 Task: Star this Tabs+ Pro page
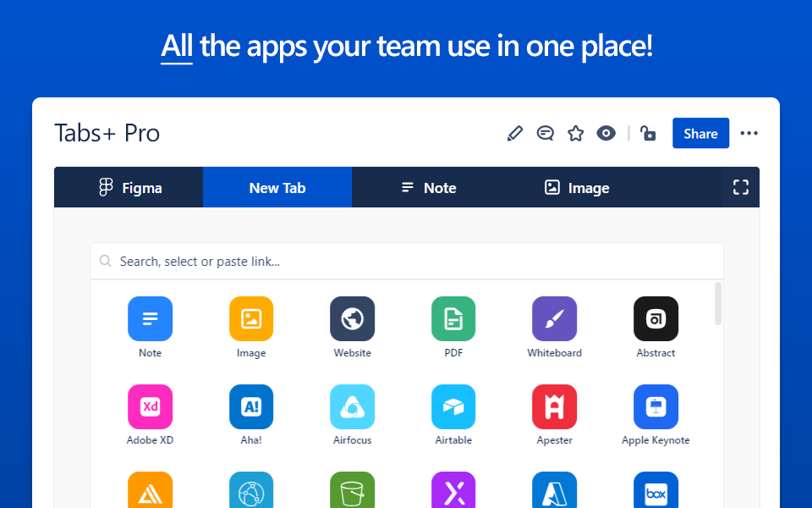(x=575, y=133)
